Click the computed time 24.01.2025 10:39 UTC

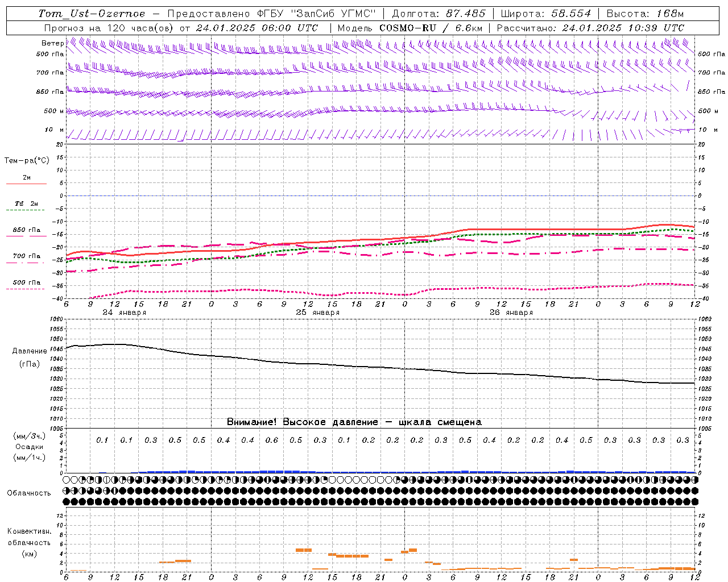click(x=623, y=28)
